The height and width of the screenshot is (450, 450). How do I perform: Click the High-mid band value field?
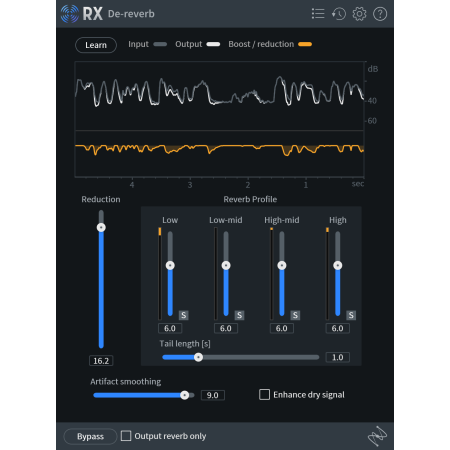[282, 328]
